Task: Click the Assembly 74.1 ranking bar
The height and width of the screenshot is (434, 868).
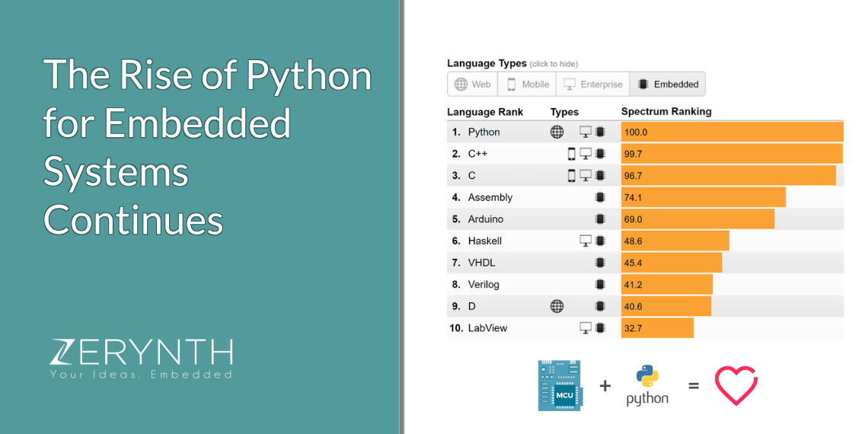Action: (x=704, y=197)
